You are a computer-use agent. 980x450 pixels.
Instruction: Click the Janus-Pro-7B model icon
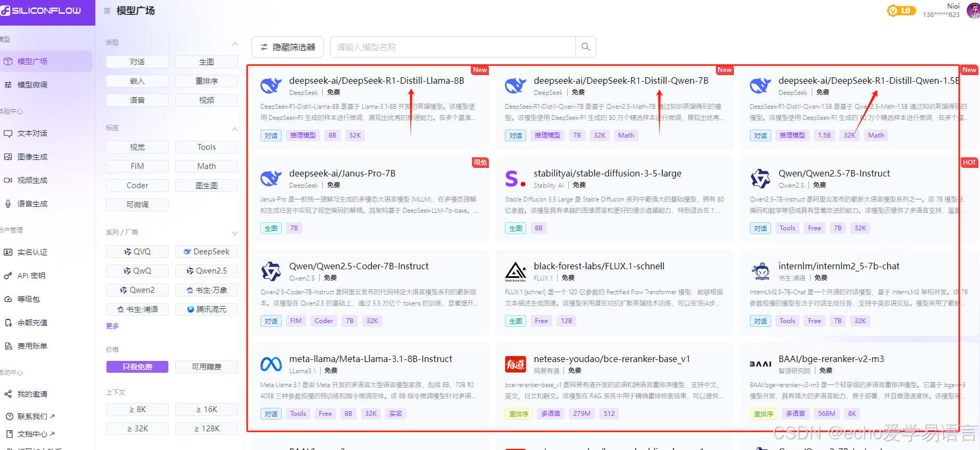pos(271,178)
